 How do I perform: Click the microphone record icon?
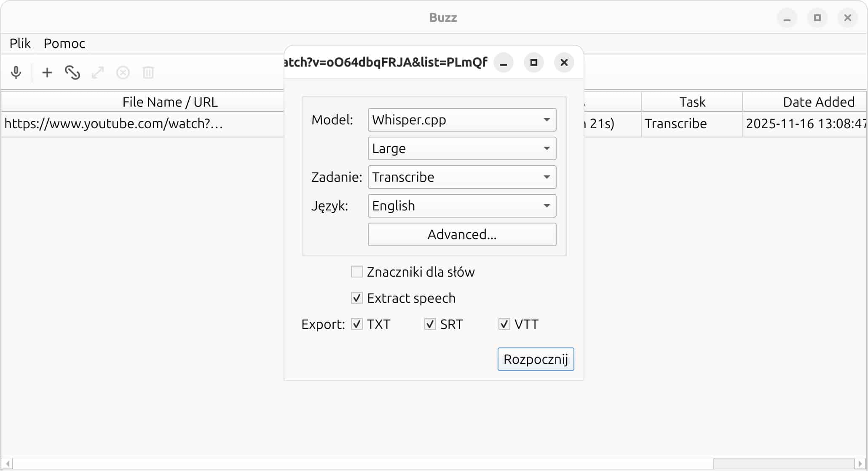16,73
